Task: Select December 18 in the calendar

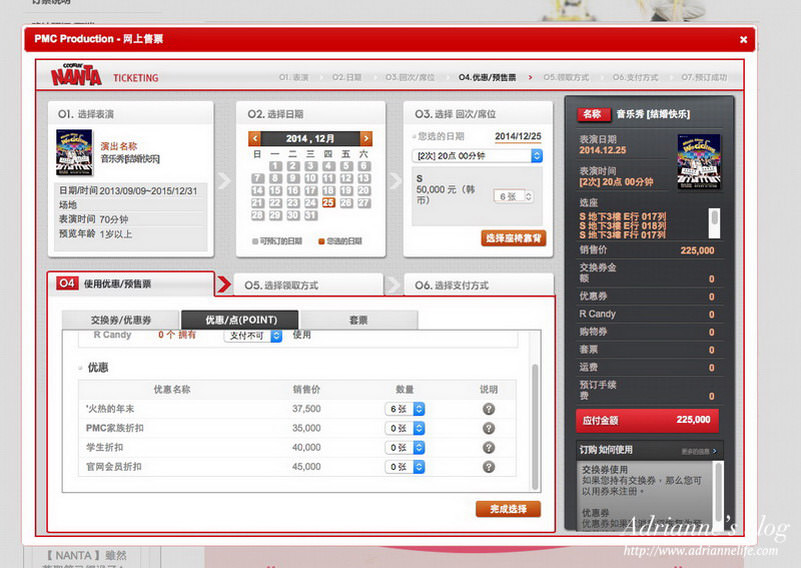Action: tap(328, 191)
